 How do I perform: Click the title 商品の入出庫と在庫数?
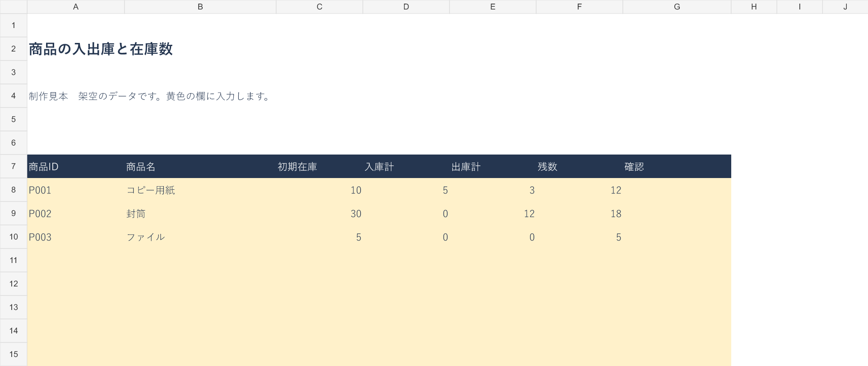[101, 49]
